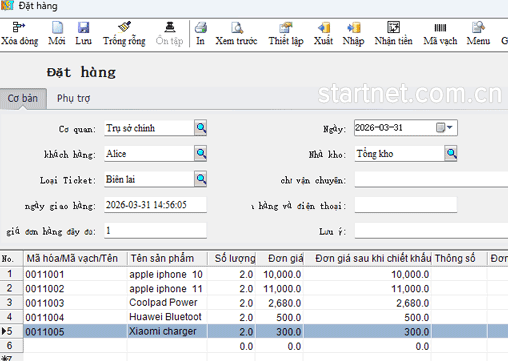
Task: Click discounted price cell 500.0 in row 4
Action: point(367,317)
